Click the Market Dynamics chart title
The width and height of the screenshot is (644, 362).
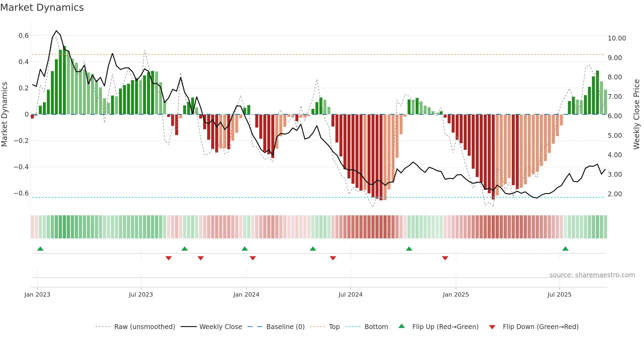pos(42,8)
